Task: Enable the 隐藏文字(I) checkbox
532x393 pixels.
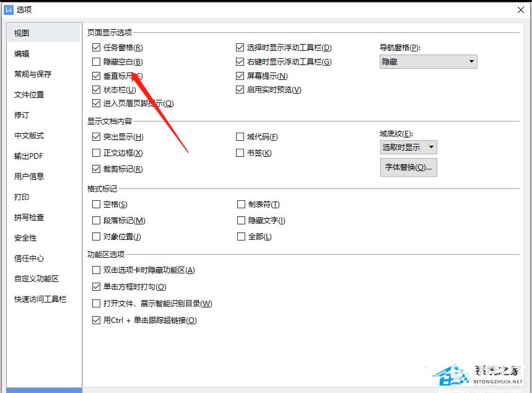Action: click(241, 221)
